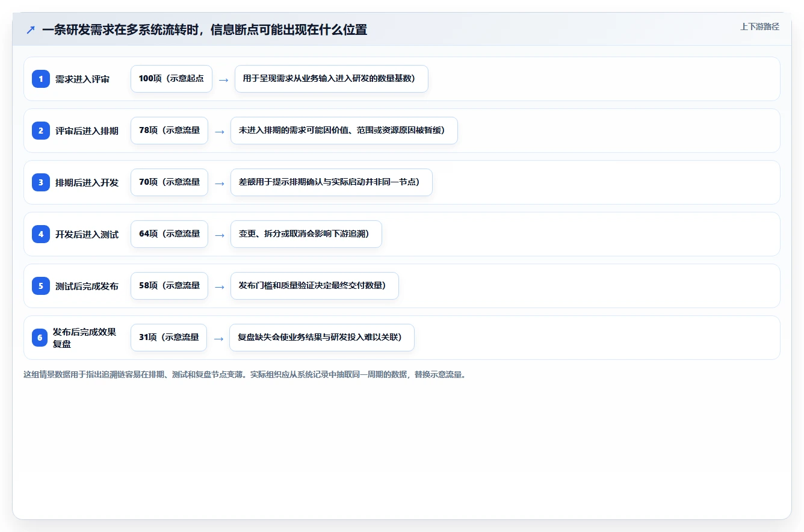Click the arrow after the 64项 chip

click(219, 235)
